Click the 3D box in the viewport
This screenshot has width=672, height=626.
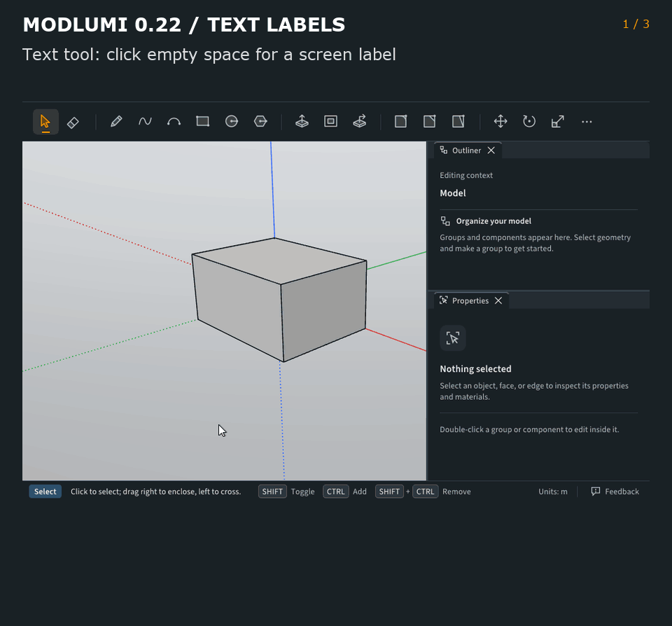click(x=279, y=299)
